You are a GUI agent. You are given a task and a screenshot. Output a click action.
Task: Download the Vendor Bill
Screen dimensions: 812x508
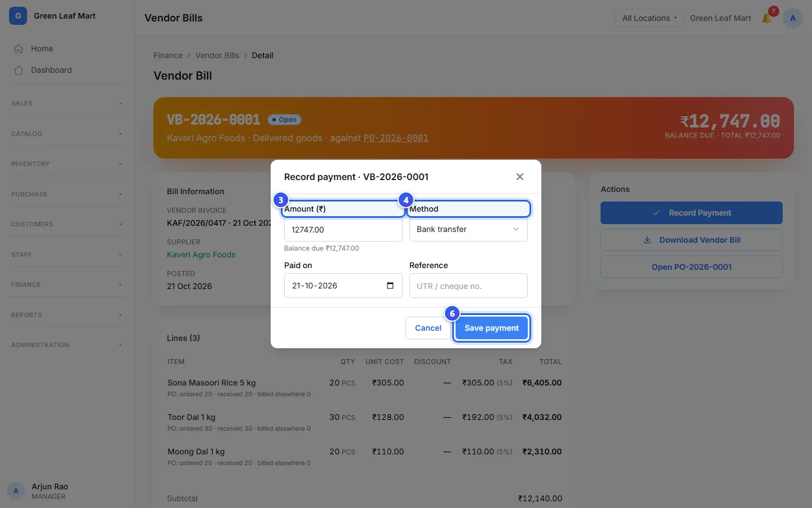(x=691, y=240)
